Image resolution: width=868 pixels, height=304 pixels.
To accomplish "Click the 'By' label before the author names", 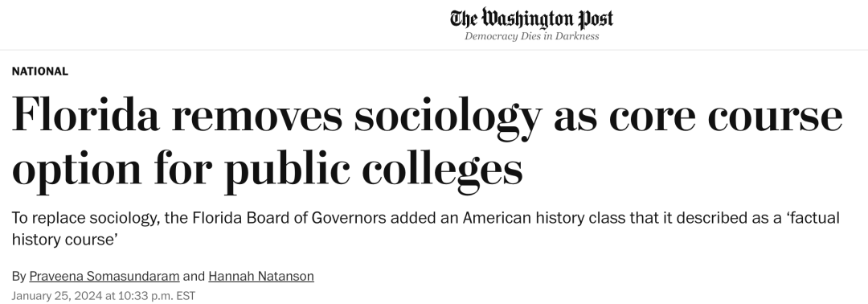I will click(x=18, y=276).
